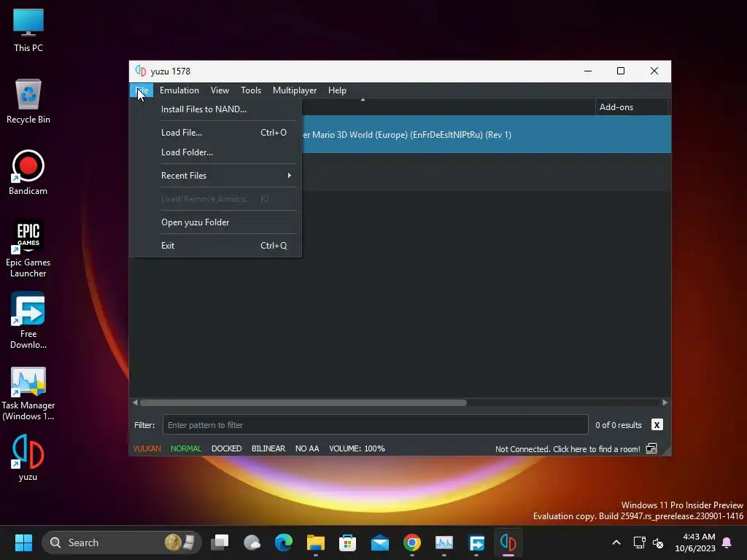This screenshot has width=747, height=560.
Task: Clear the filter with the X button
Action: (x=657, y=425)
